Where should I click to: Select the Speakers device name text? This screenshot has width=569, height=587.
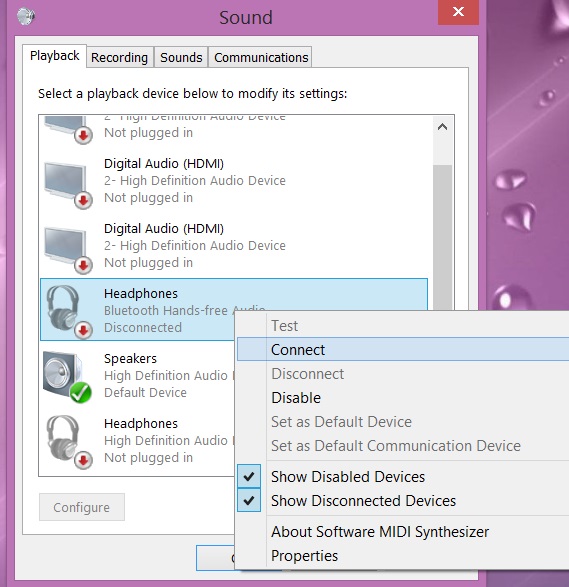pos(130,358)
